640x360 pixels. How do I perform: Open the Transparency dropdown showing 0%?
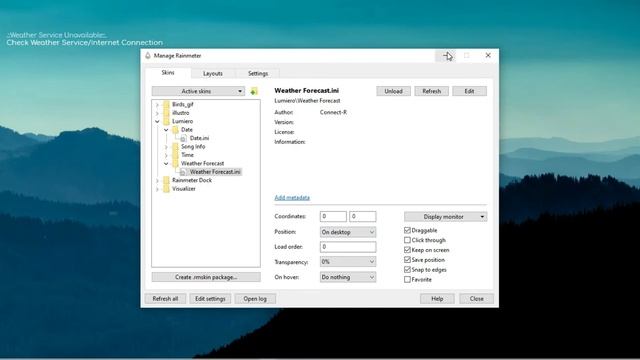(x=348, y=262)
